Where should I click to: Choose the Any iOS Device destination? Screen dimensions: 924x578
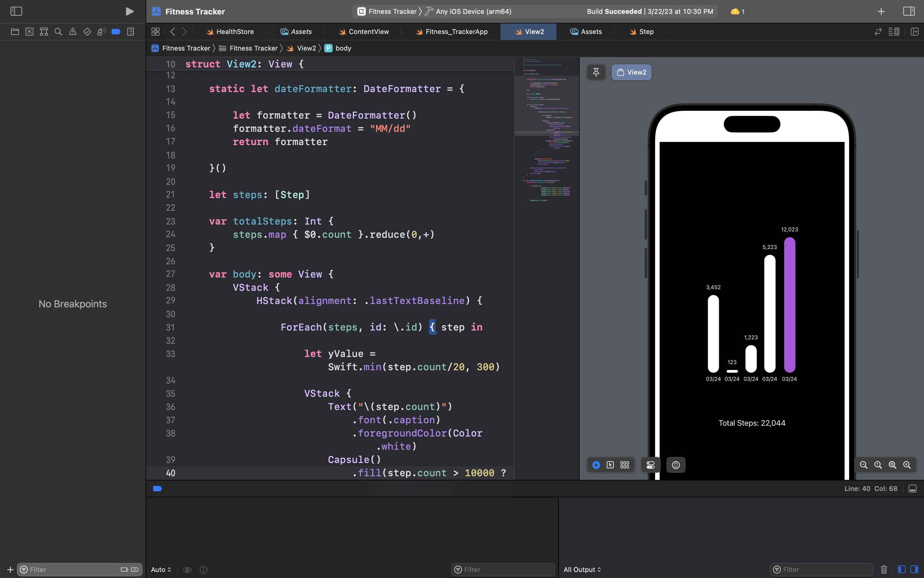[469, 11]
